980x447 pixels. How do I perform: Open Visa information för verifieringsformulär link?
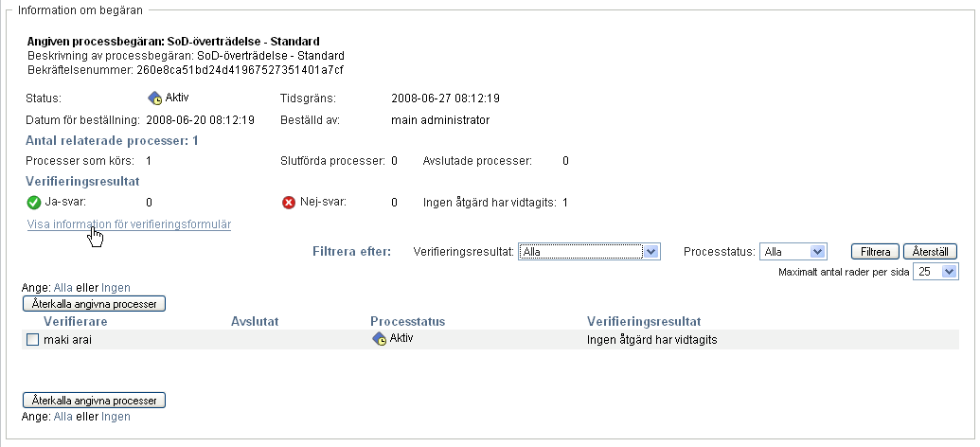pyautogui.click(x=130, y=224)
